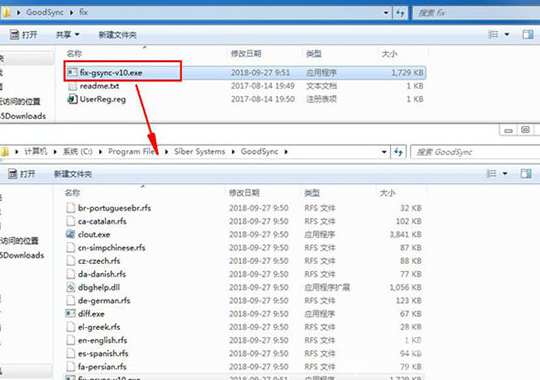Image resolution: width=540 pixels, height=380 pixels.
Task: Open address history dropdown in fix window
Action: (386, 13)
